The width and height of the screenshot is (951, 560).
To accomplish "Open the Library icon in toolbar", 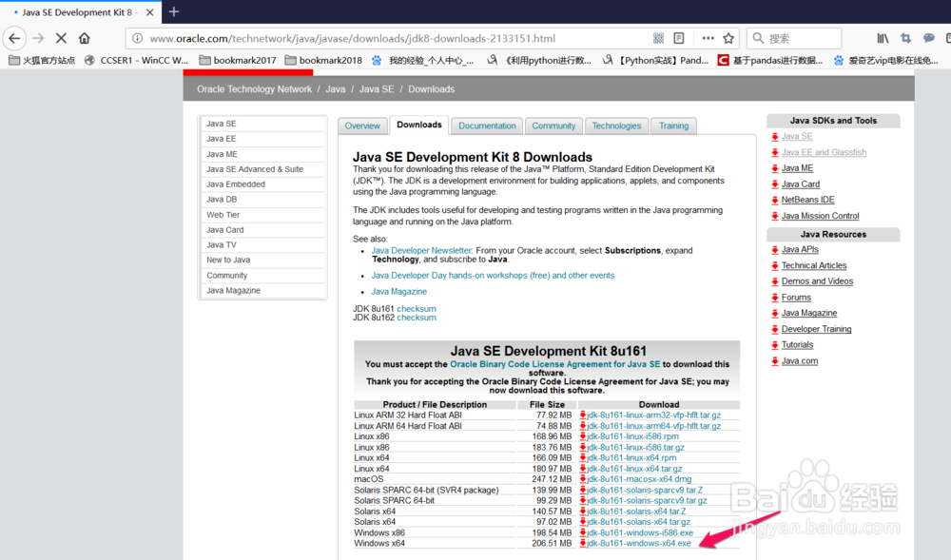I will [x=883, y=38].
